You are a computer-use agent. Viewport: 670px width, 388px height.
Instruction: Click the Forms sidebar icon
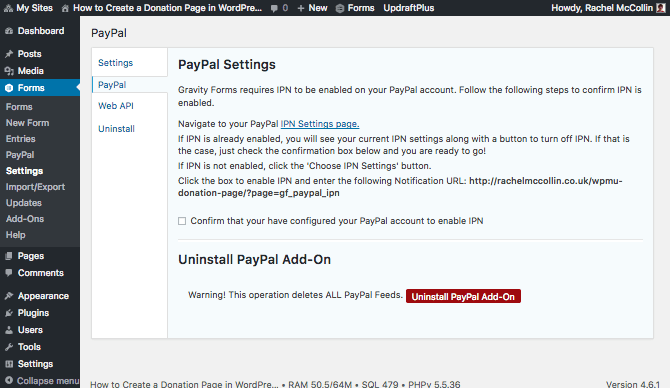click(x=9, y=88)
